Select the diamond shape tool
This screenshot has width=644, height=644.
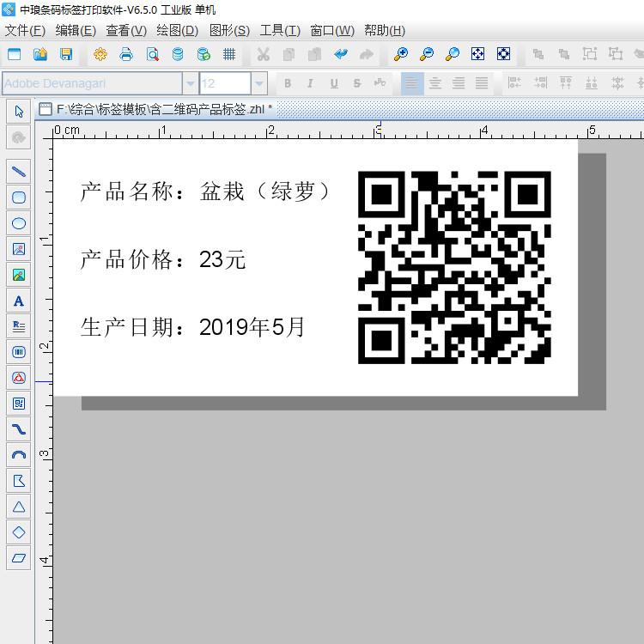click(x=19, y=532)
